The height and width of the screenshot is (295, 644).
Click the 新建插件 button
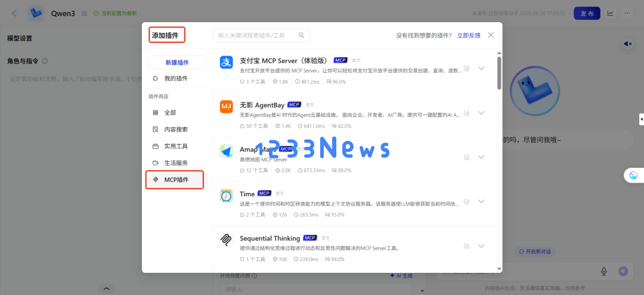(177, 63)
